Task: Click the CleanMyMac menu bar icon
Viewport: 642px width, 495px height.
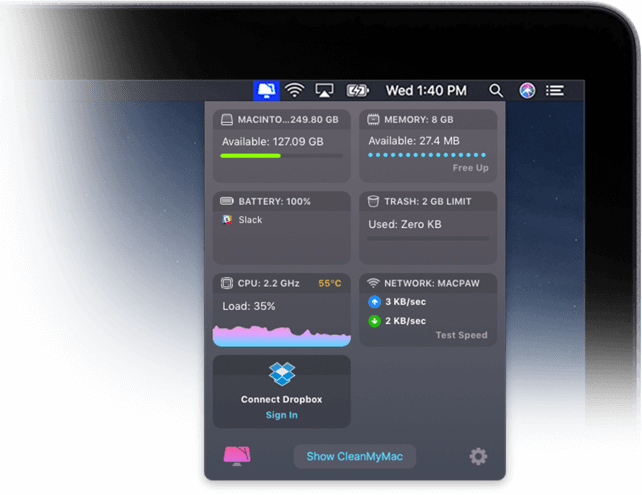Action: [267, 90]
